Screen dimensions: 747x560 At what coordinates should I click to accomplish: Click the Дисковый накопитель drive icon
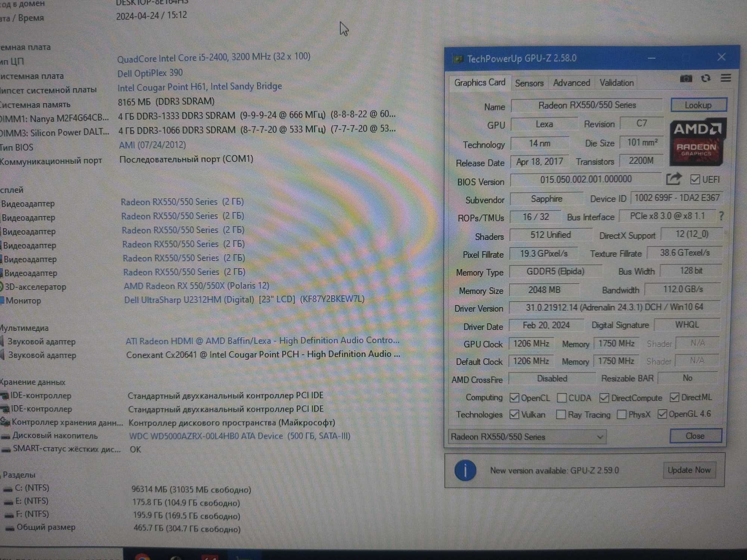[6, 436]
